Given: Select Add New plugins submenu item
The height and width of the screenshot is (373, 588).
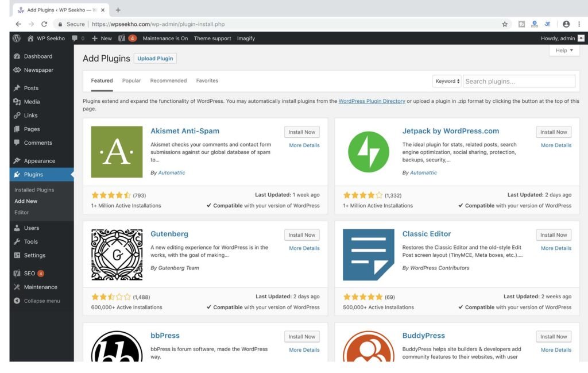Looking at the screenshot, I should click(x=26, y=201).
